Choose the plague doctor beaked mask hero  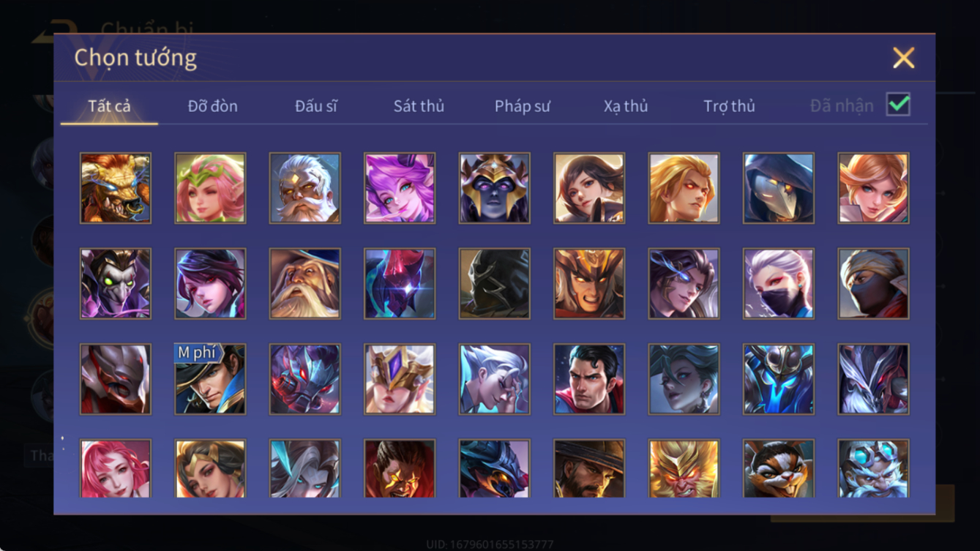pos(779,188)
